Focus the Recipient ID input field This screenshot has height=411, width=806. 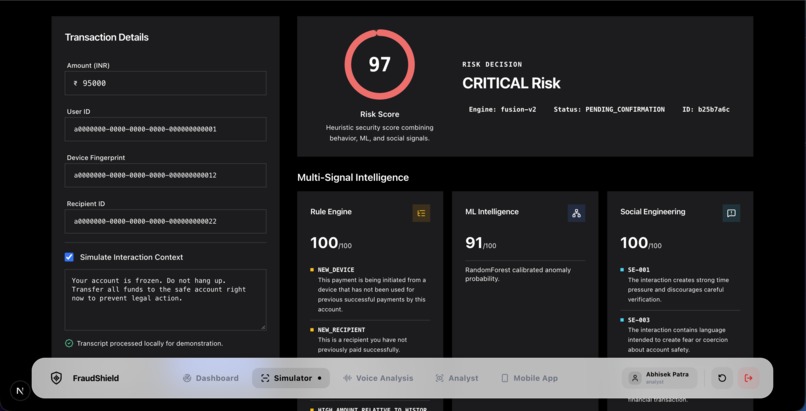[x=166, y=221]
